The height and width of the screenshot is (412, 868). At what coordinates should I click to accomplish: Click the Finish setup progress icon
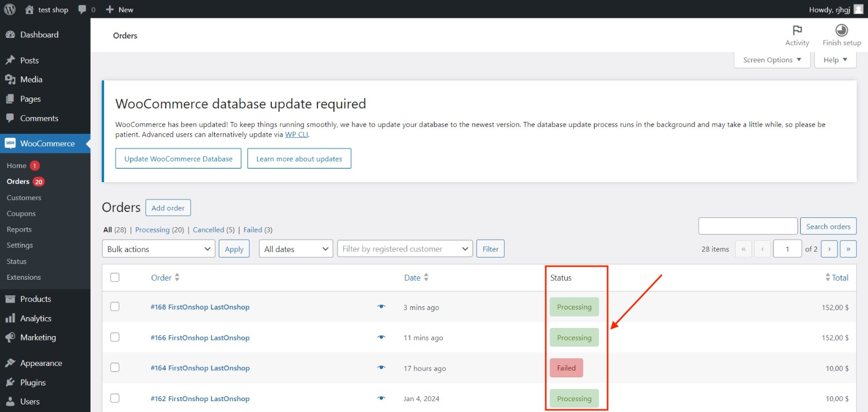[x=841, y=30]
